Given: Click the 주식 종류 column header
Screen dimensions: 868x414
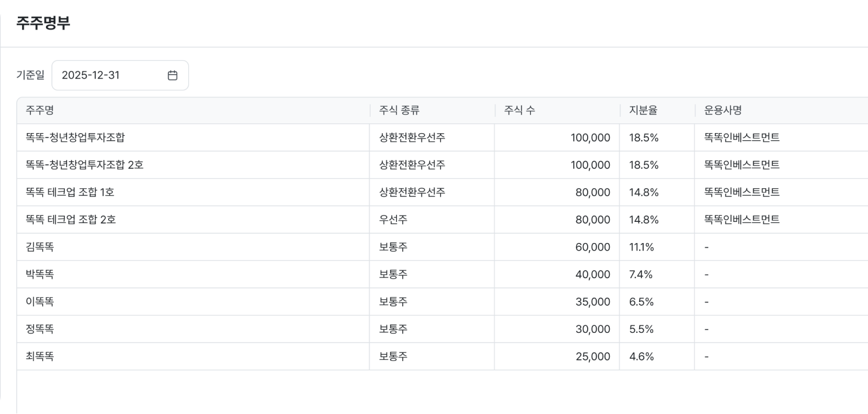Looking at the screenshot, I should click(x=399, y=110).
